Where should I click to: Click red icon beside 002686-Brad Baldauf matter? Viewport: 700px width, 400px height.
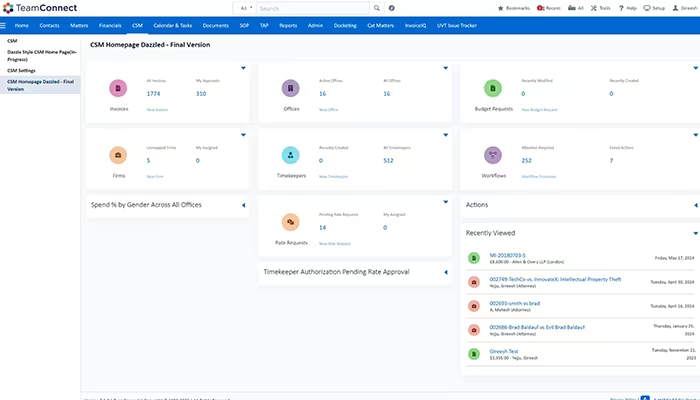pos(474,330)
